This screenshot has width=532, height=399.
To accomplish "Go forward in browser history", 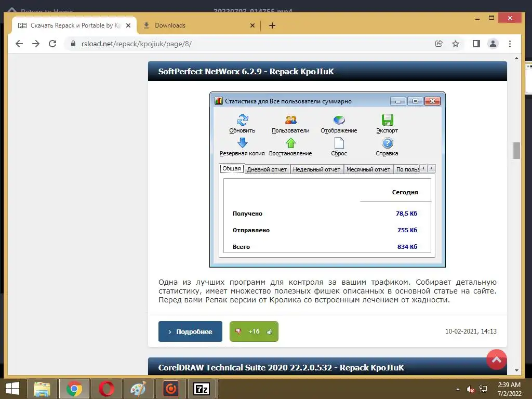I will tap(36, 44).
